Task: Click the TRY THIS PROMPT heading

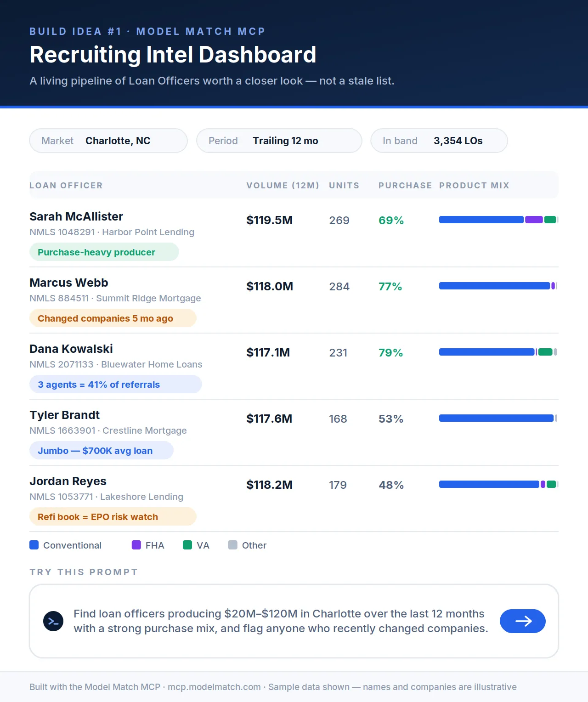Action: tap(84, 572)
